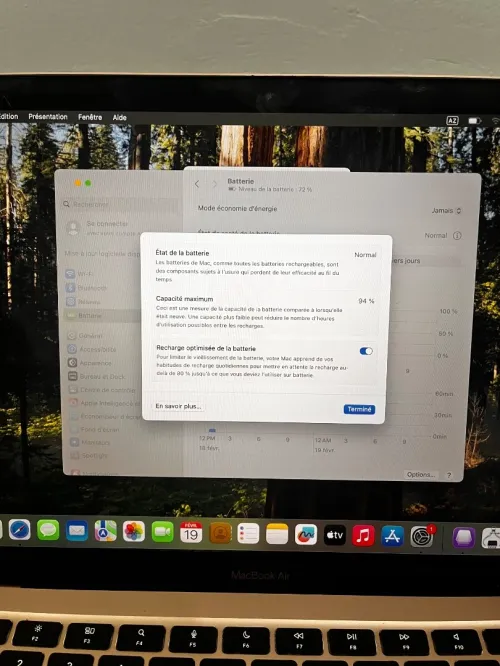Open the Édition menu
500x666 pixels.
(9, 116)
